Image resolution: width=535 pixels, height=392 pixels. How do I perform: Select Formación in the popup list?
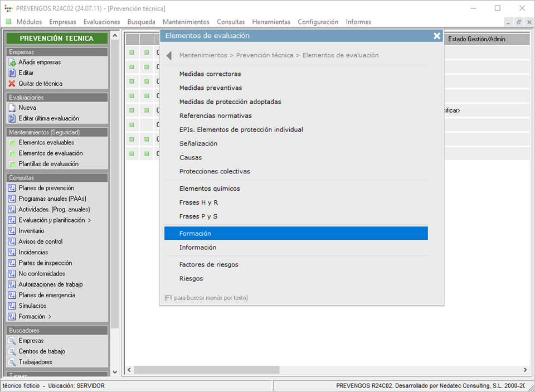[x=195, y=234]
